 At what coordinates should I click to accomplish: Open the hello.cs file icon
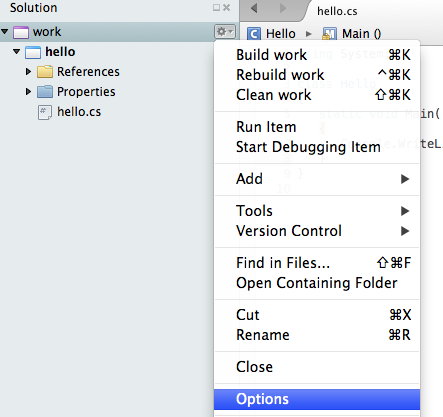click(x=45, y=112)
